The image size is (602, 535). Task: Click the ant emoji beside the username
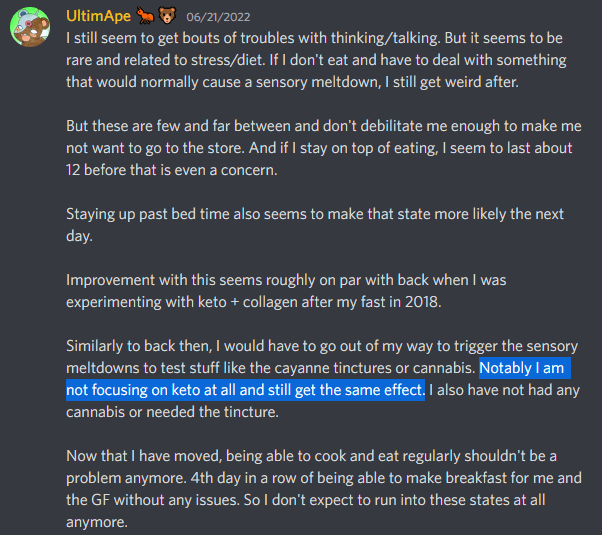click(147, 15)
